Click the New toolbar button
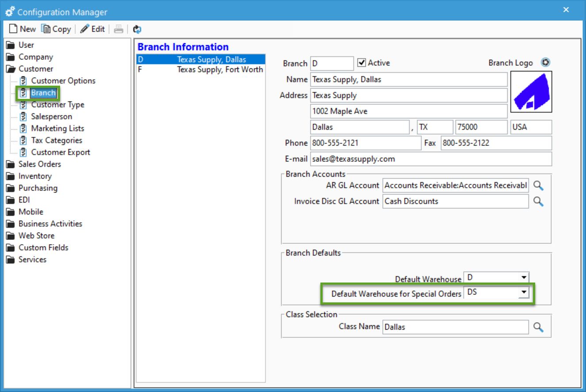Image resolution: width=586 pixels, height=392 pixels. click(23, 29)
